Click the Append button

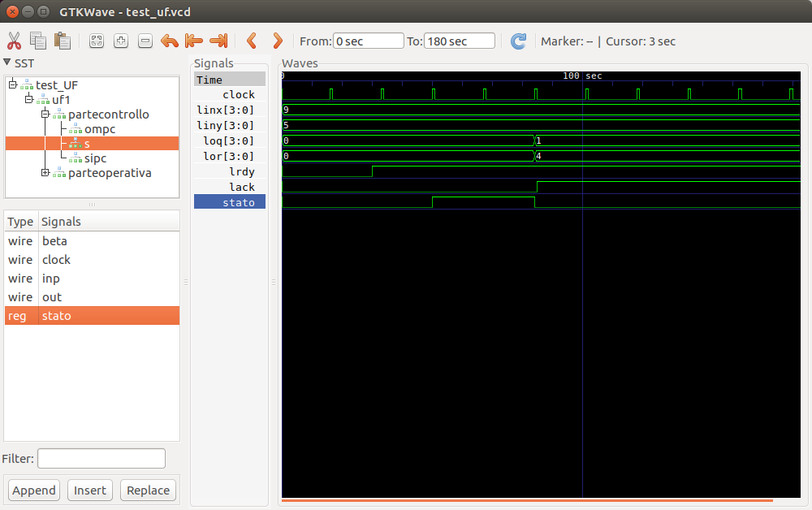point(34,491)
